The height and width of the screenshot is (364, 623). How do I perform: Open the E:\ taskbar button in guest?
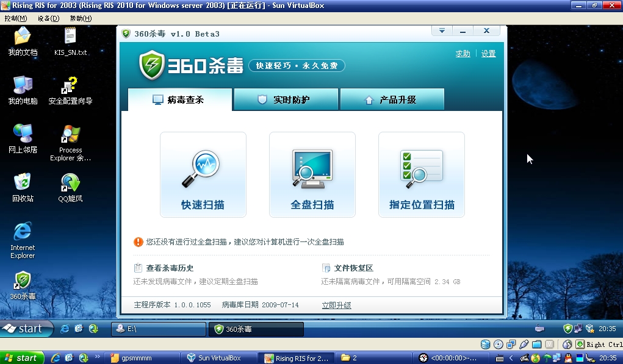(159, 329)
